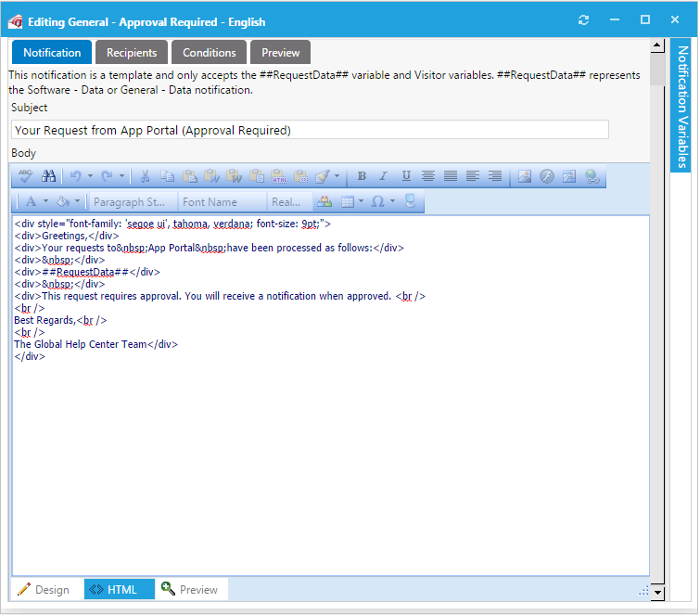Screen dimensions: 700x615
Task: Click the Hyperlink Manager globe icon
Action: (592, 176)
